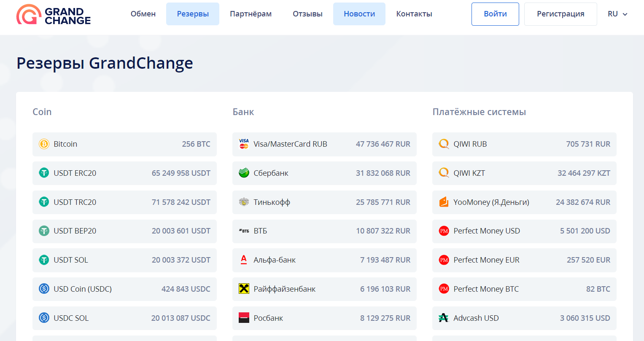Click the USDT SOL tether icon
This screenshot has width=644, height=341.
(x=44, y=260)
